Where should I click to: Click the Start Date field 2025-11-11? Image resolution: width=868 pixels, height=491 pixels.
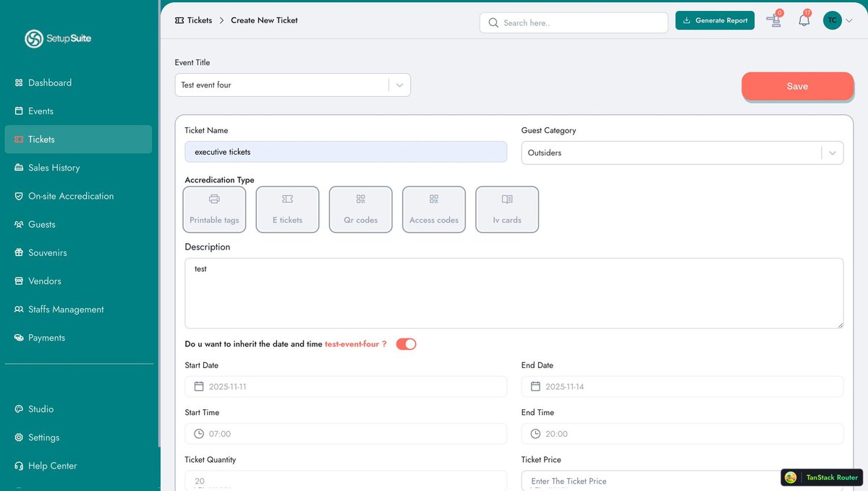346,387
